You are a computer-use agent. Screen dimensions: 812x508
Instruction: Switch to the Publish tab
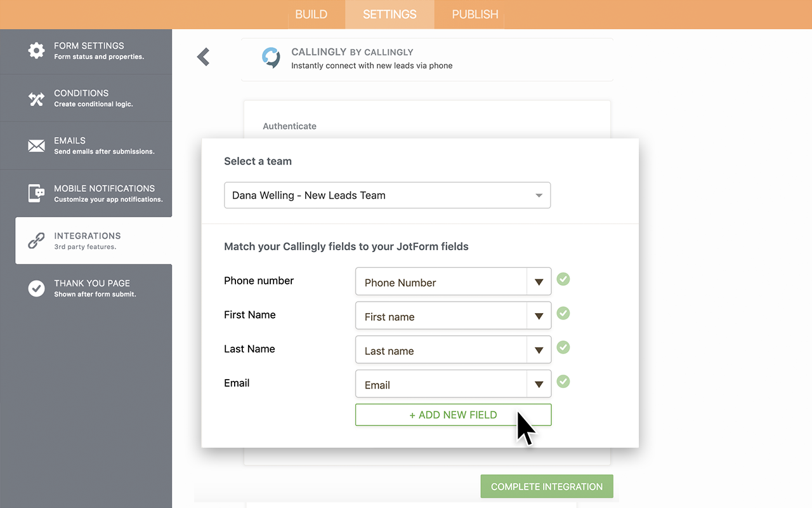tap(475, 14)
